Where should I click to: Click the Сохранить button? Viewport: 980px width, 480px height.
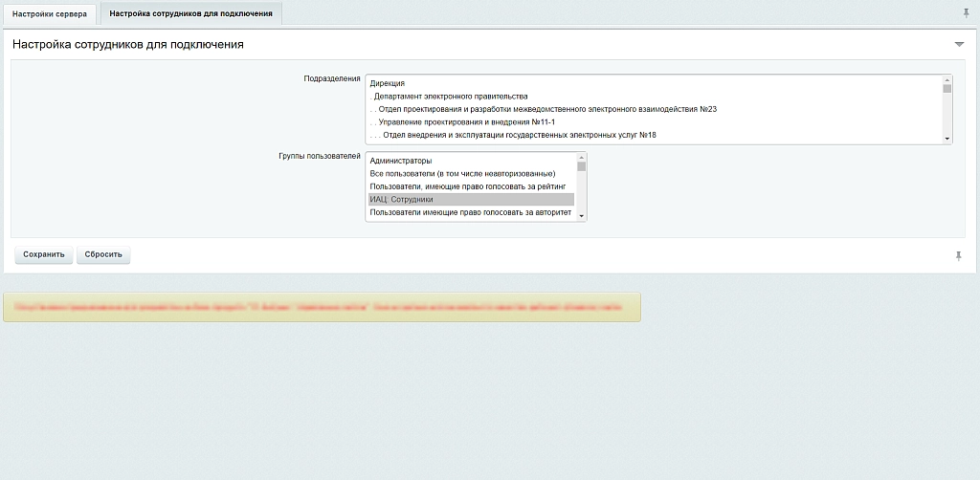pyautogui.click(x=44, y=254)
